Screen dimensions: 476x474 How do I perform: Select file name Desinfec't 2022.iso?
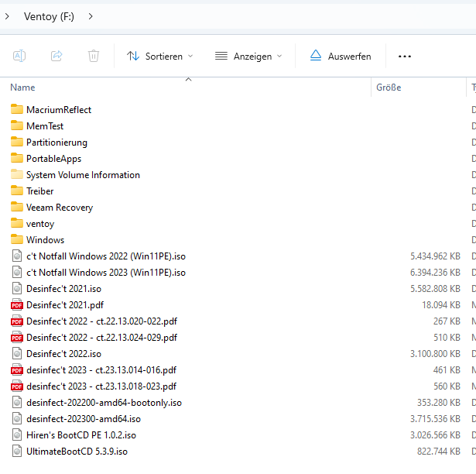click(x=63, y=354)
